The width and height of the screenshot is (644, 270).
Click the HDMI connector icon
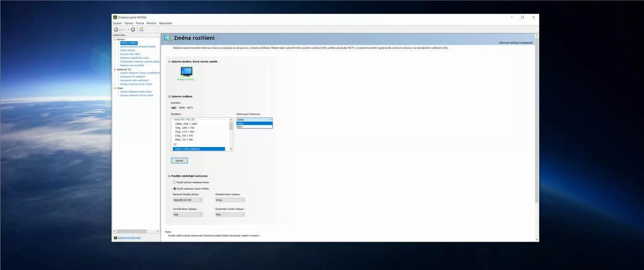pyautogui.click(x=174, y=107)
